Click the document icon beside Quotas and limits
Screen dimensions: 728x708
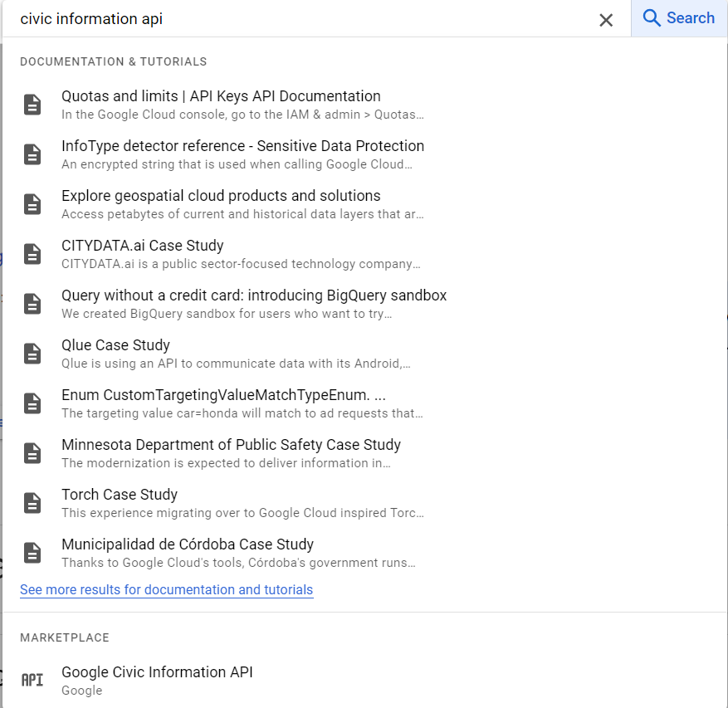point(32,105)
